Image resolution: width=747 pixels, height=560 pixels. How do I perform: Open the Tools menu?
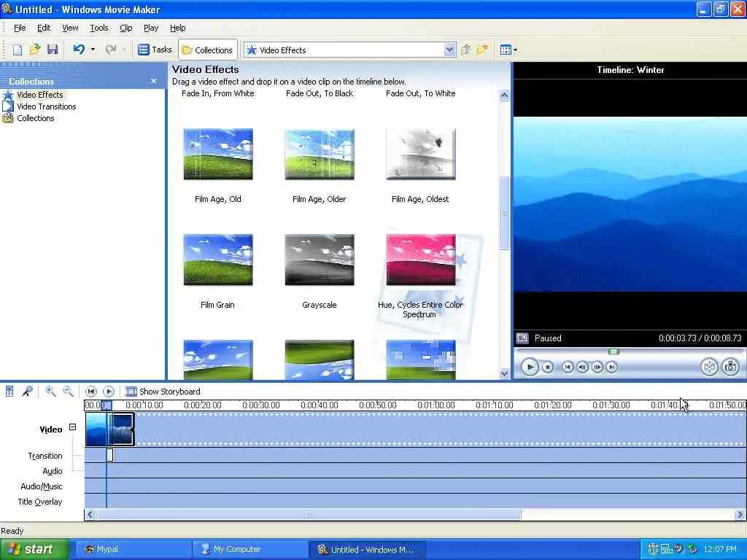[99, 28]
